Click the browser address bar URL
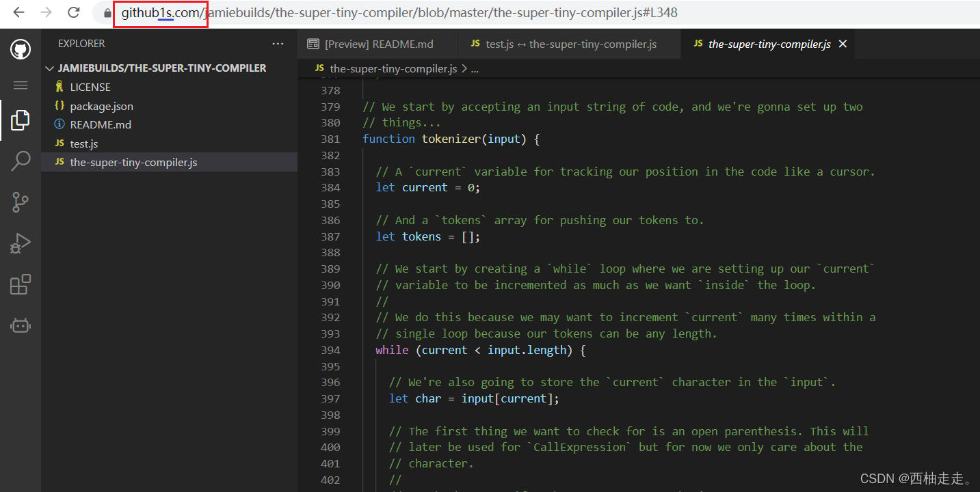 tap(399, 12)
